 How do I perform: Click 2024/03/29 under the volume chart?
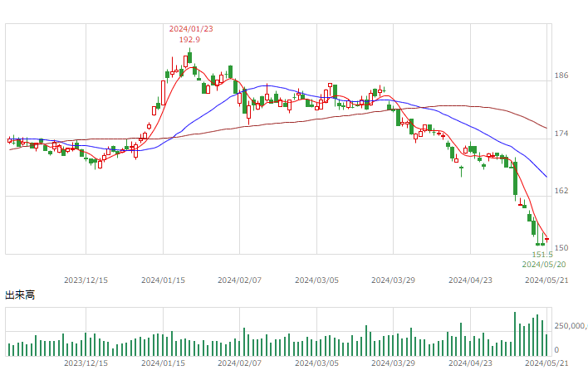394,363
